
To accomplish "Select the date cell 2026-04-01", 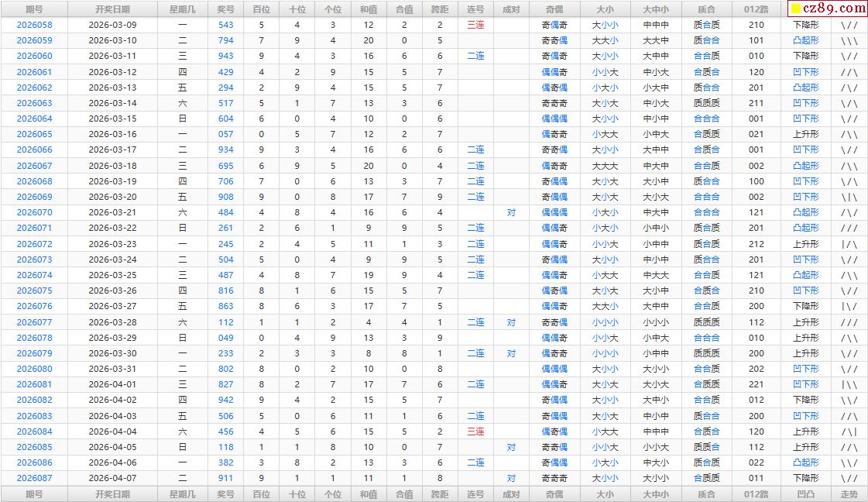I will pyautogui.click(x=112, y=384).
